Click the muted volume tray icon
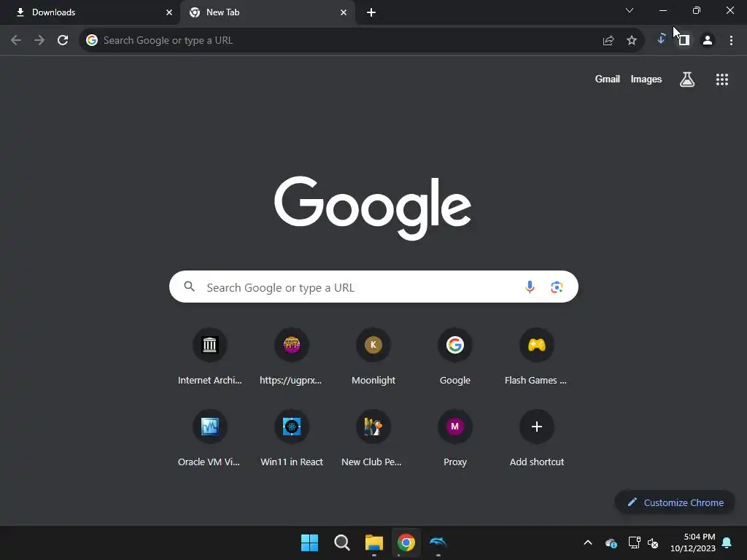Viewport: 747px width, 560px height. point(653,542)
